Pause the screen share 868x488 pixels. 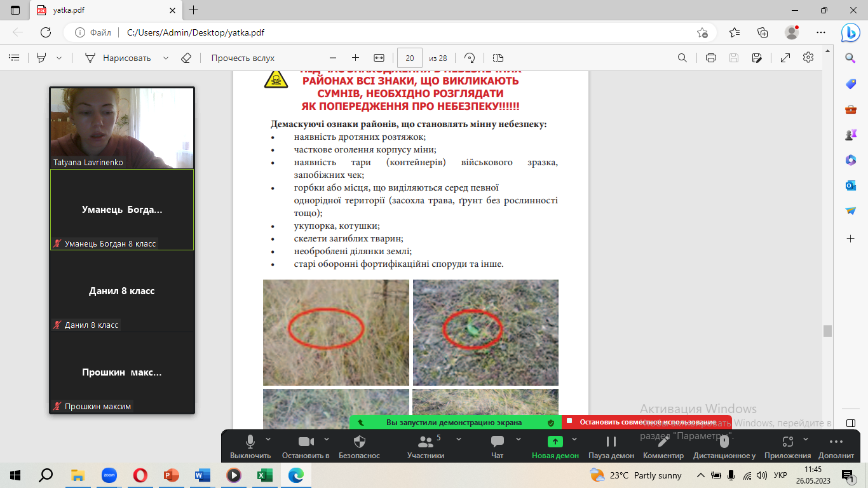[x=611, y=447]
